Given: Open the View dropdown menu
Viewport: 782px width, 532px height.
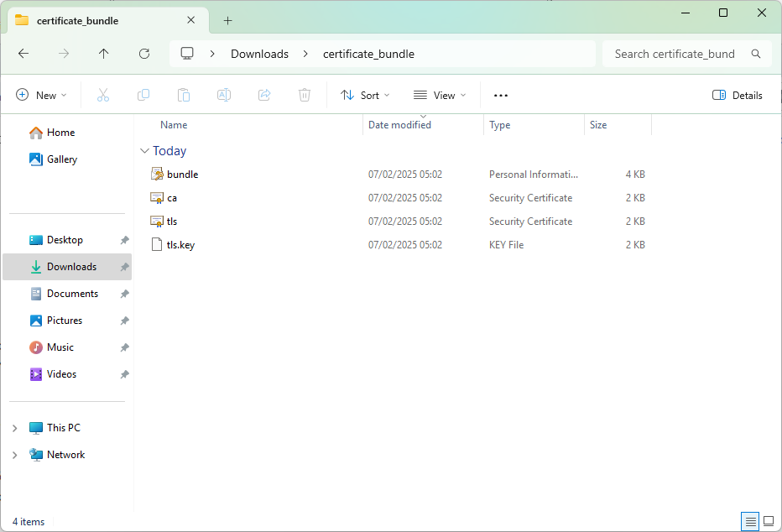Looking at the screenshot, I should click(440, 96).
